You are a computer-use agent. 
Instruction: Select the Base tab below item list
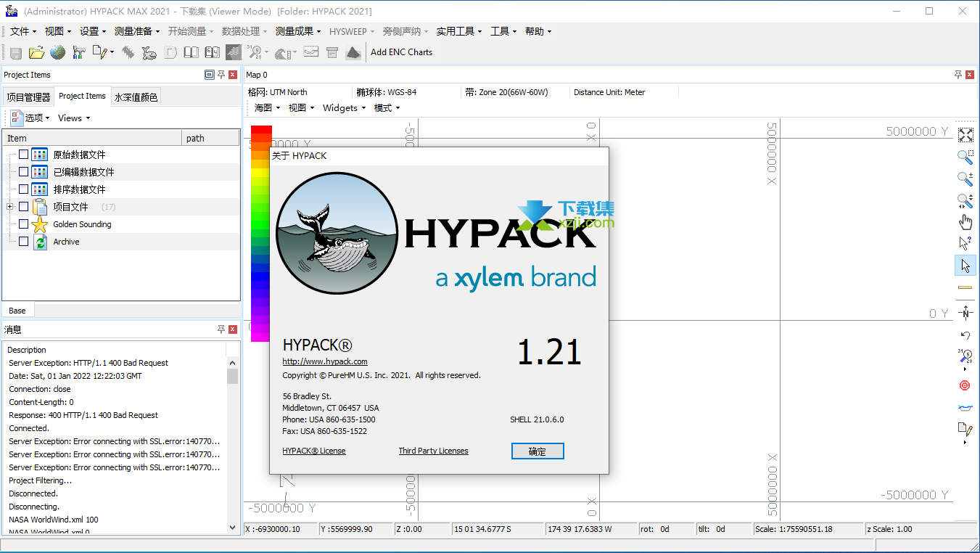17,311
